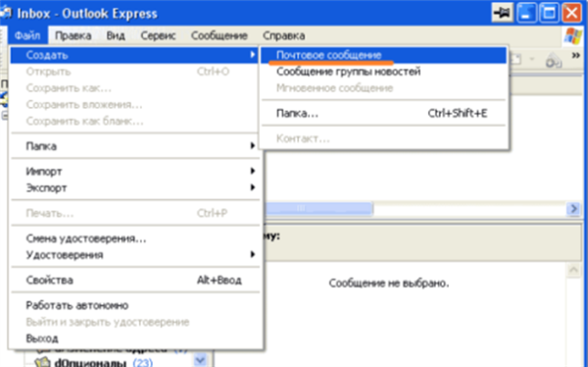
Task: Choose Сообщение группы новостей
Action: point(383,72)
